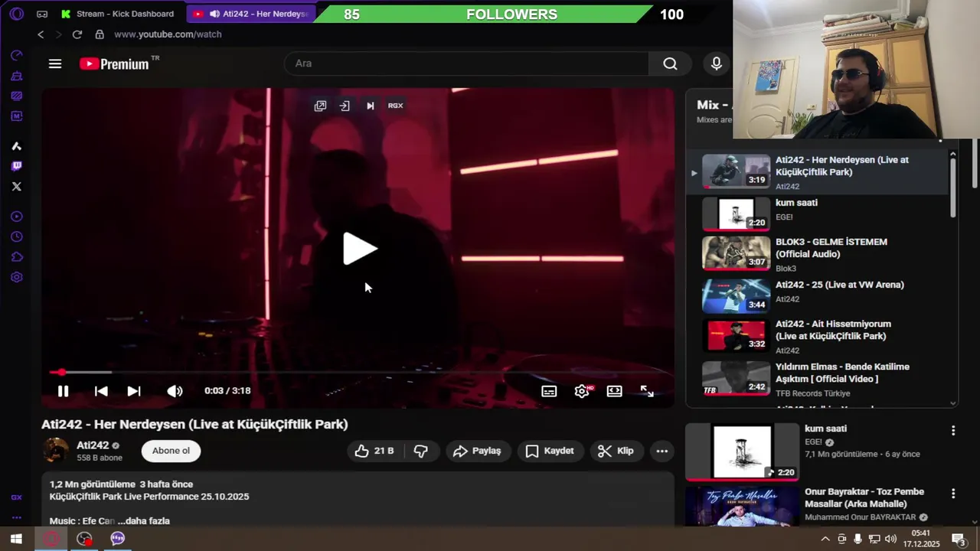Open the purple chat app in taskbar

click(x=117, y=539)
